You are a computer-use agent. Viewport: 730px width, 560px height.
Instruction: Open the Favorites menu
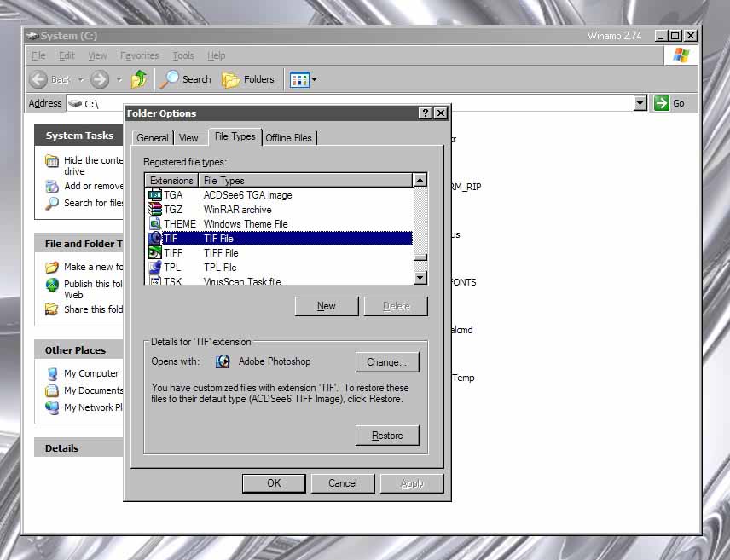[140, 55]
